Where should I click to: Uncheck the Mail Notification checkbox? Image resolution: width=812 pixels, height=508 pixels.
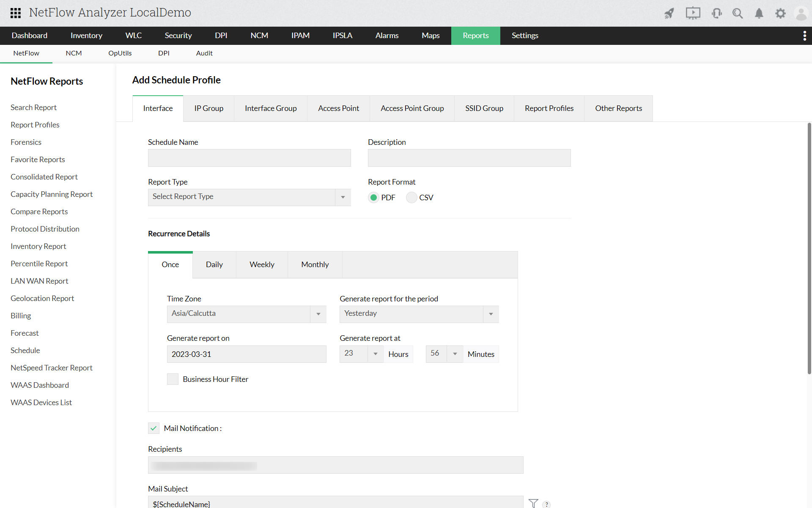(x=154, y=428)
